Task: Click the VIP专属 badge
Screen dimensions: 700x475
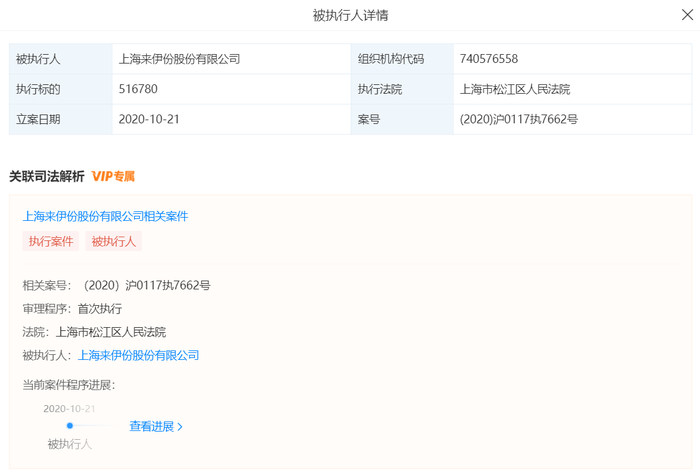Action: coord(113,176)
